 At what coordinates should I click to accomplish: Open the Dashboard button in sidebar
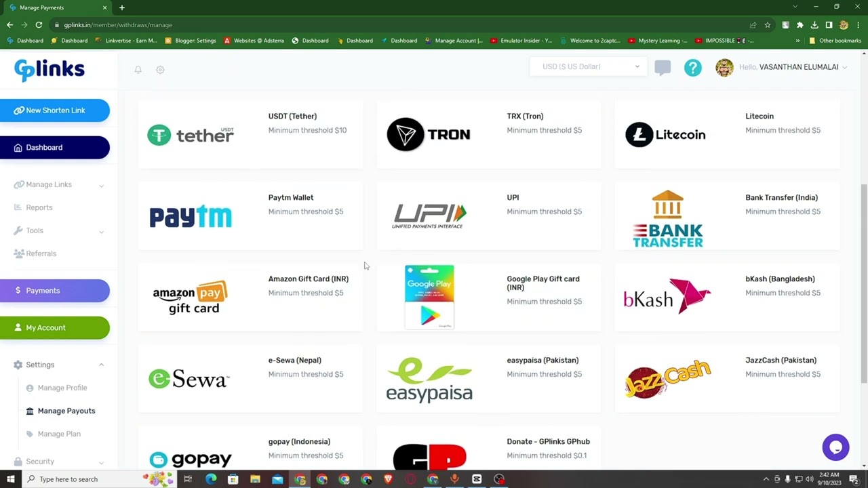[x=54, y=148]
